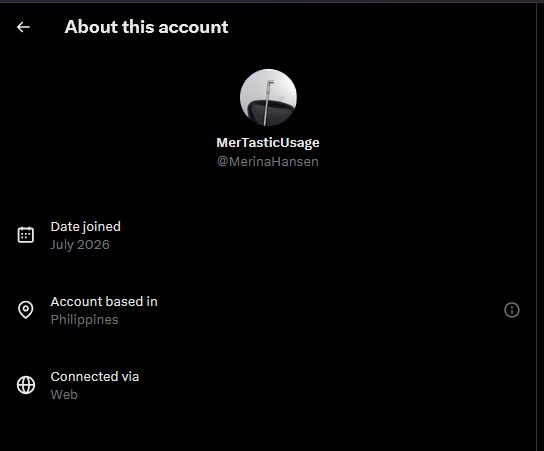The height and width of the screenshot is (451, 544).
Task: Click the About this account heading
Action: coord(146,27)
